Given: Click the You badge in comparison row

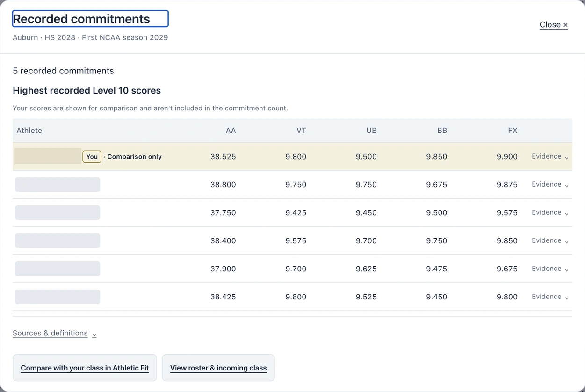Looking at the screenshot, I should click(92, 157).
